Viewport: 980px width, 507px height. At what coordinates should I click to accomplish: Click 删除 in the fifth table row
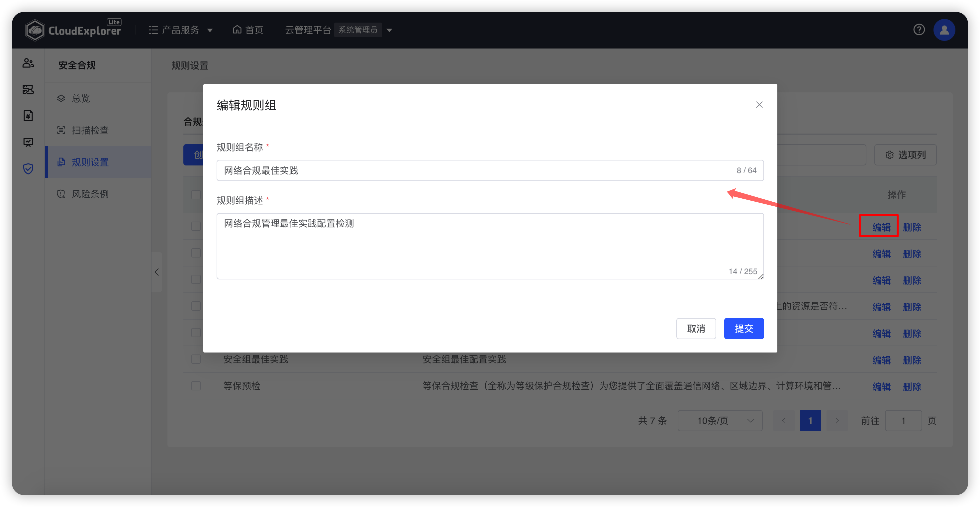912,334
